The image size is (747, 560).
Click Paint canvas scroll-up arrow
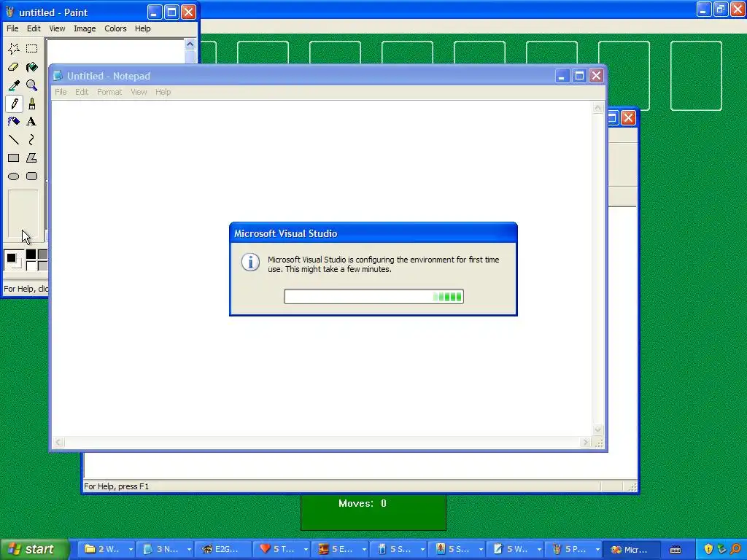190,44
